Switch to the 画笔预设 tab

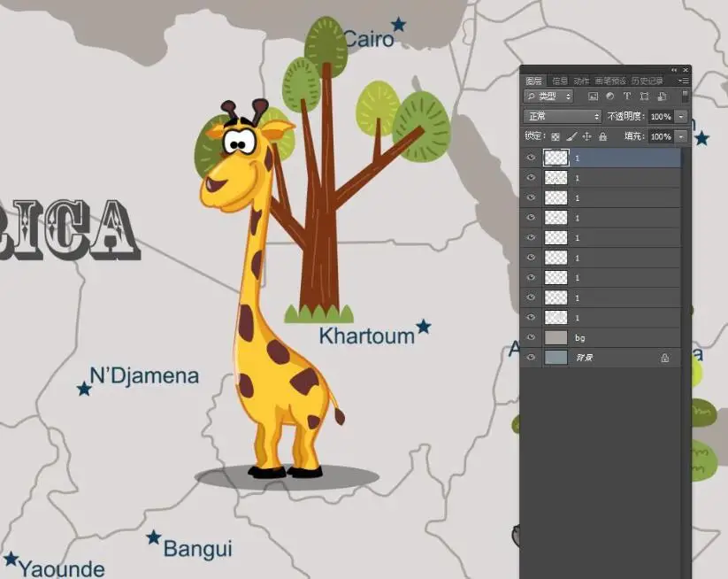pyautogui.click(x=610, y=81)
